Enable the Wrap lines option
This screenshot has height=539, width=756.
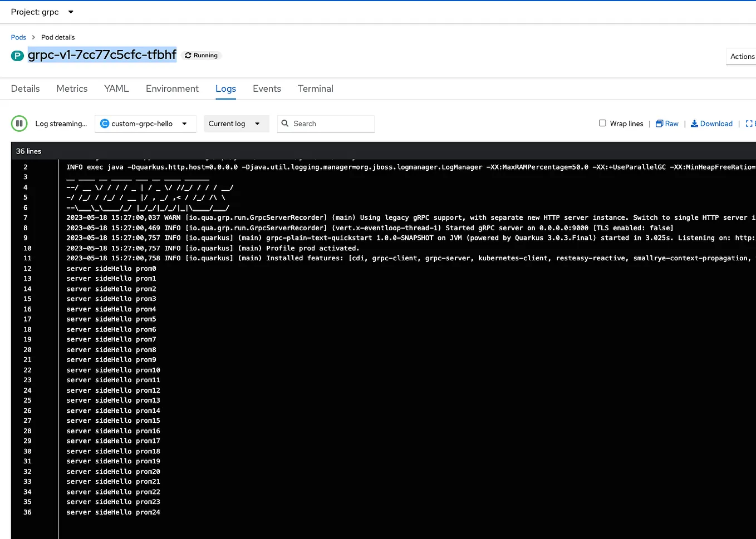(x=602, y=123)
